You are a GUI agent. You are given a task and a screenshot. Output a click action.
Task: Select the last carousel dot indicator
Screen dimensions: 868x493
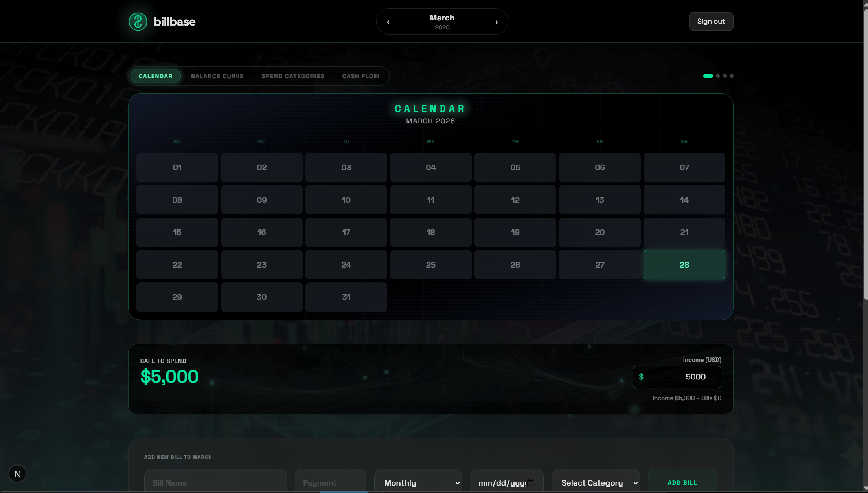[x=732, y=76]
